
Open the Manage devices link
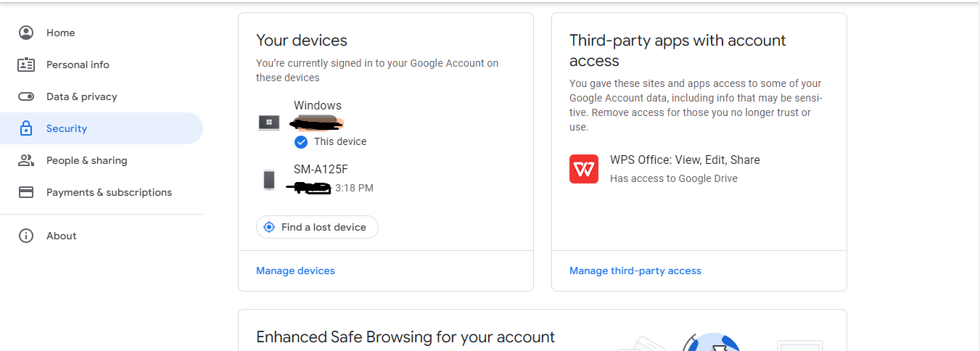click(x=295, y=271)
